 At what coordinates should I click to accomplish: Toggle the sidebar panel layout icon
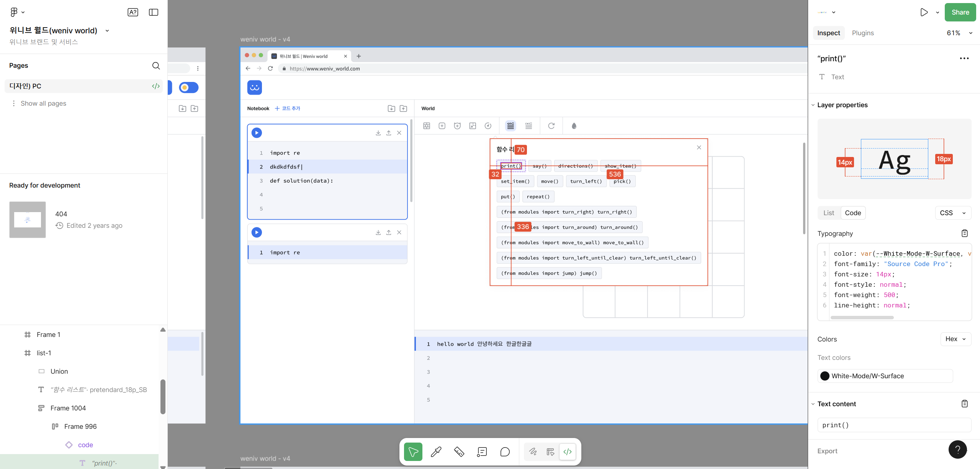click(154, 12)
